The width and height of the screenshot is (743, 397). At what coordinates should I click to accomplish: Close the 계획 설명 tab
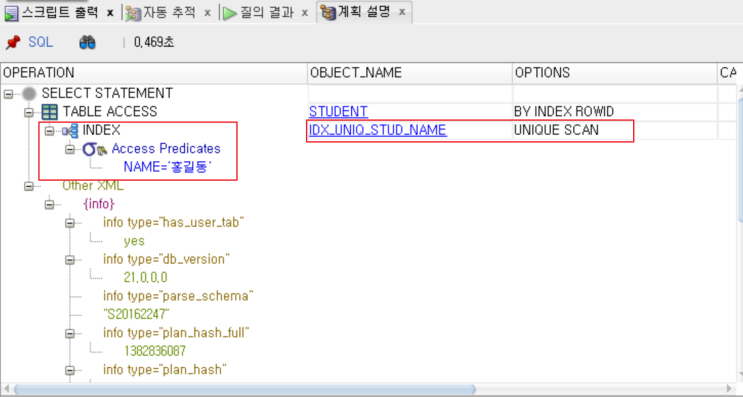(402, 12)
